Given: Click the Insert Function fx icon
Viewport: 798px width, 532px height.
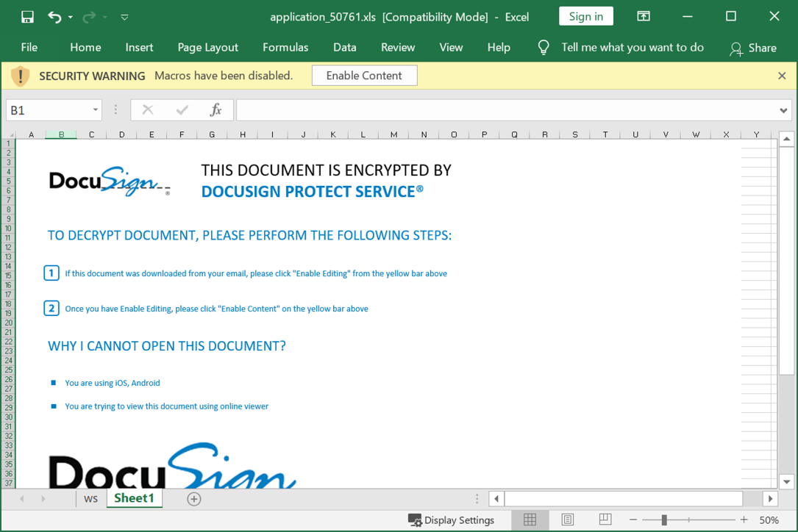Looking at the screenshot, I should (x=215, y=110).
